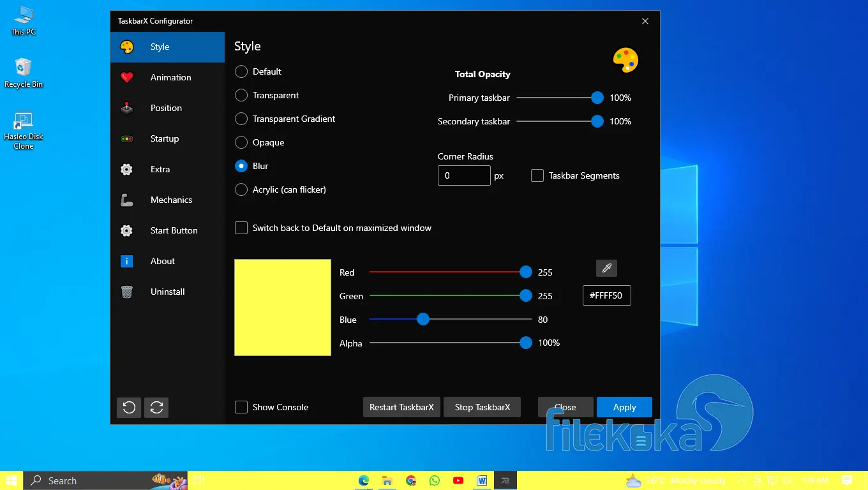Click the Secondary taskbar opacity slider handle
Image resolution: width=868 pixels, height=490 pixels.
pos(597,121)
